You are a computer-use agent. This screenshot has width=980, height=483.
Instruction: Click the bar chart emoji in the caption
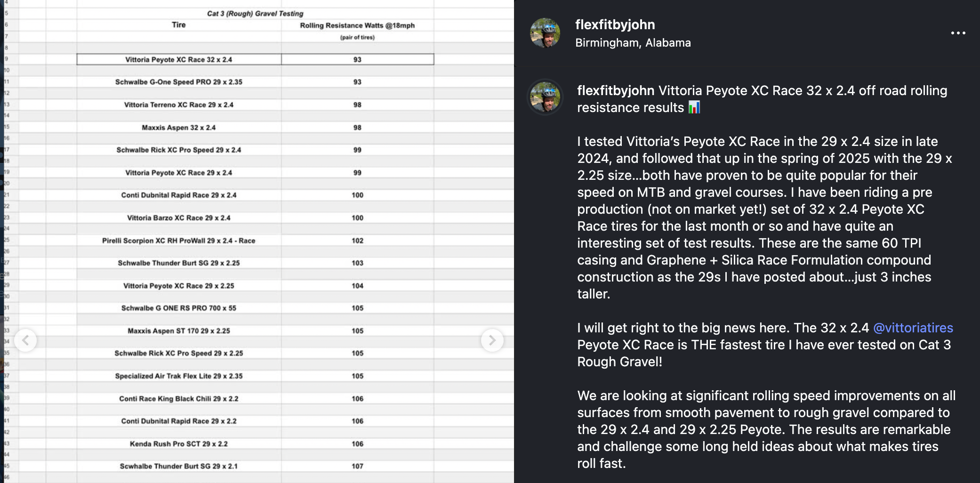click(x=694, y=108)
